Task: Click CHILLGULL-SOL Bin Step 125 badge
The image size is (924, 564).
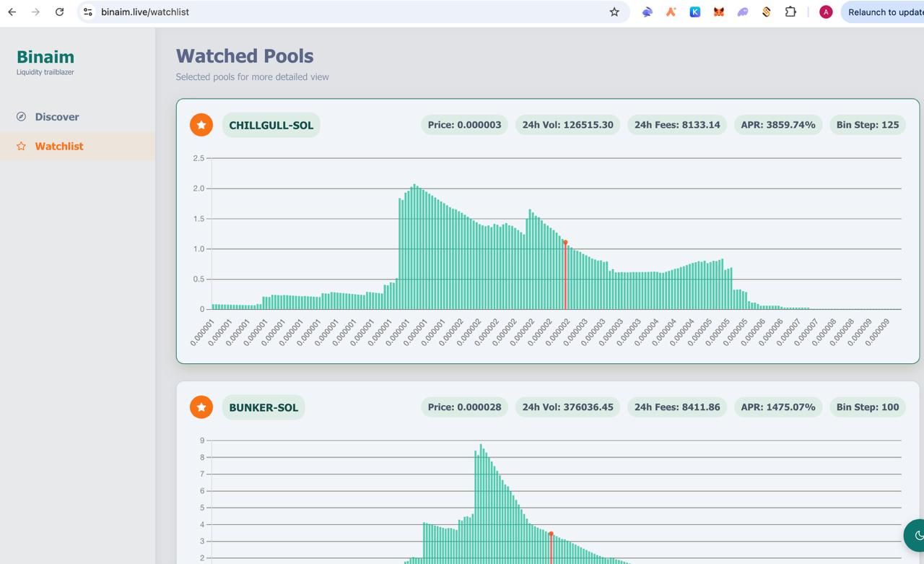Action: [868, 125]
